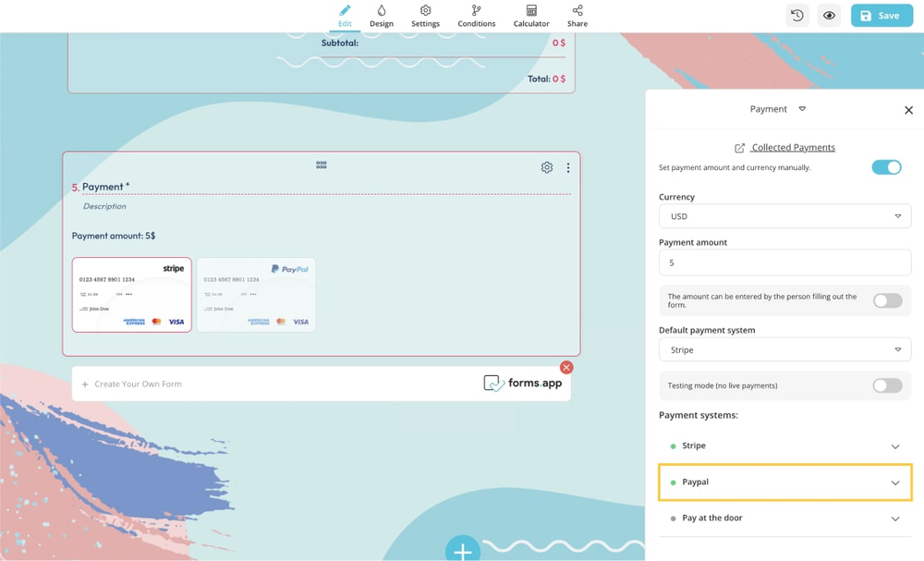Enable amount entered by filler toggle
The image size is (924, 561).
pyautogui.click(x=887, y=300)
